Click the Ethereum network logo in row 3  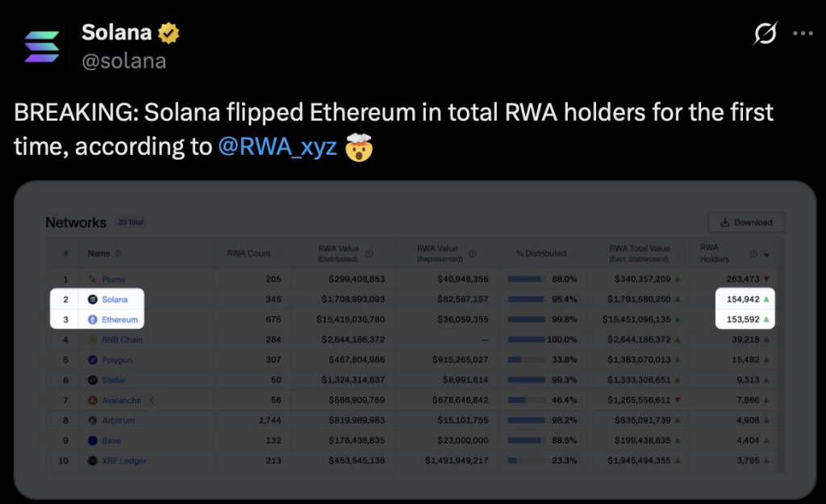point(93,319)
